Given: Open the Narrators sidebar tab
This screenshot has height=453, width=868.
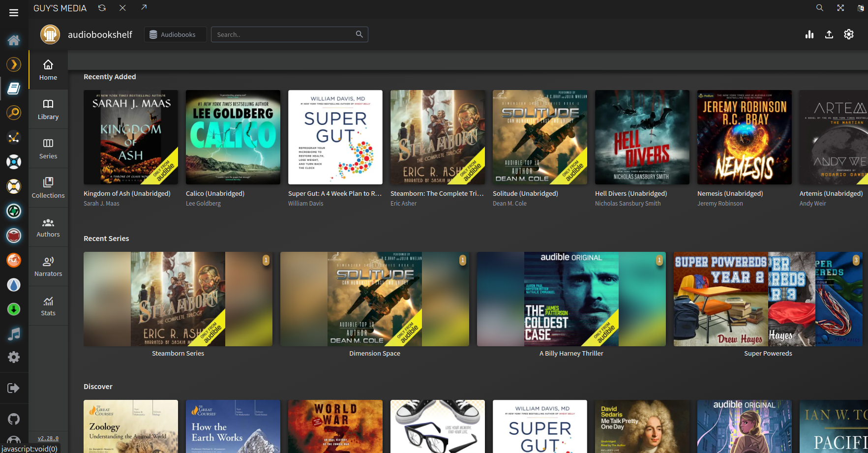Looking at the screenshot, I should click(x=48, y=267).
